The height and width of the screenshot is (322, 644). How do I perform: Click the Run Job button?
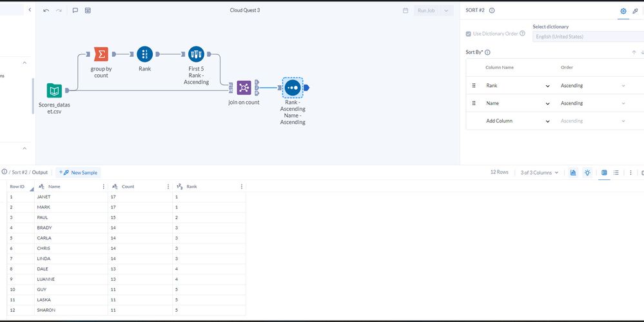pyautogui.click(x=427, y=11)
